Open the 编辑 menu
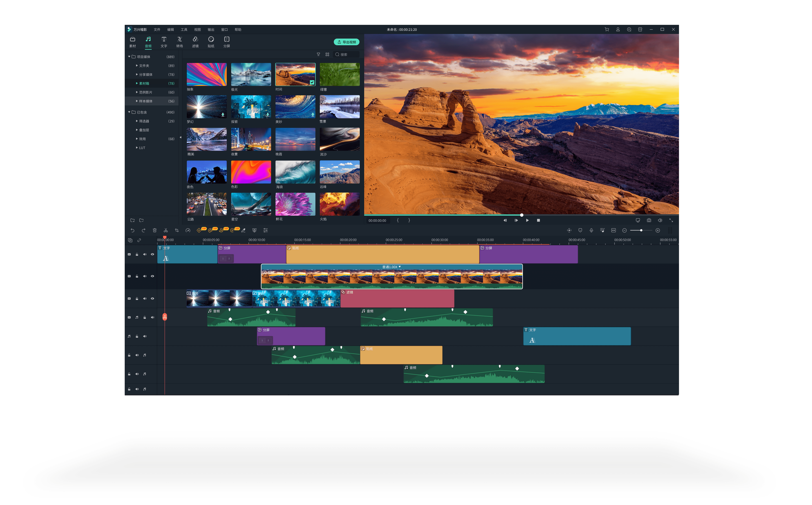The image size is (812, 505). point(170,30)
